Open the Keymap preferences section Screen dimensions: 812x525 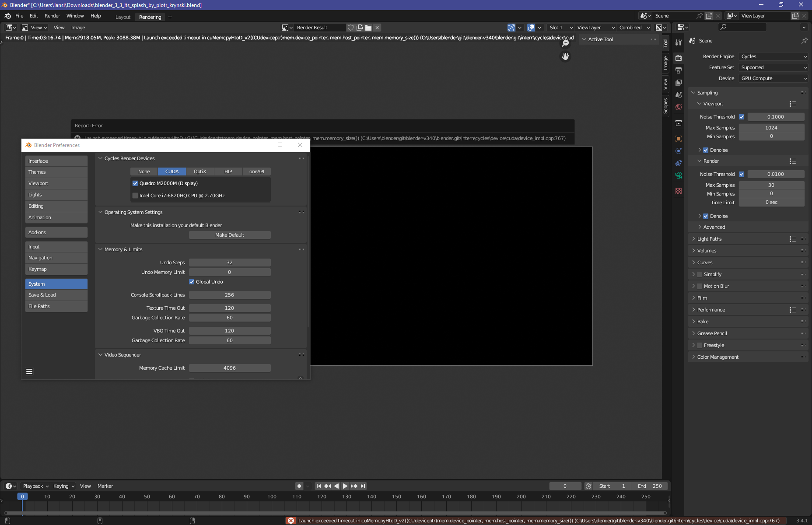[56, 269]
